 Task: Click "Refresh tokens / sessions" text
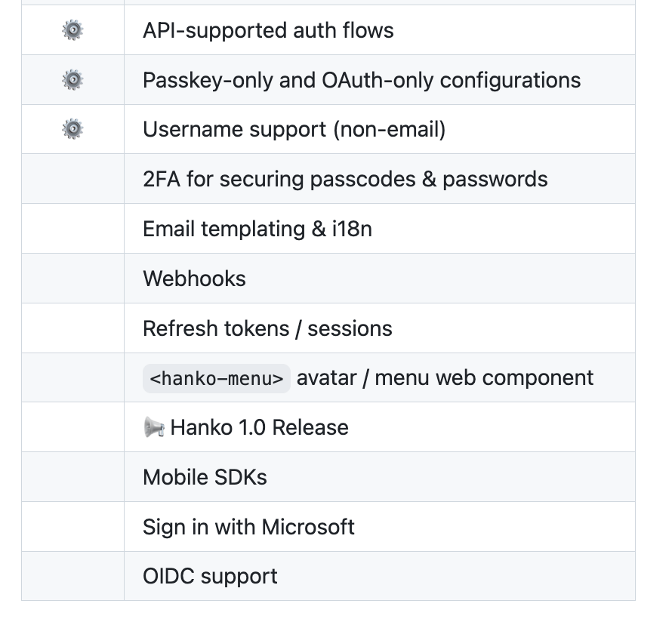click(x=267, y=328)
